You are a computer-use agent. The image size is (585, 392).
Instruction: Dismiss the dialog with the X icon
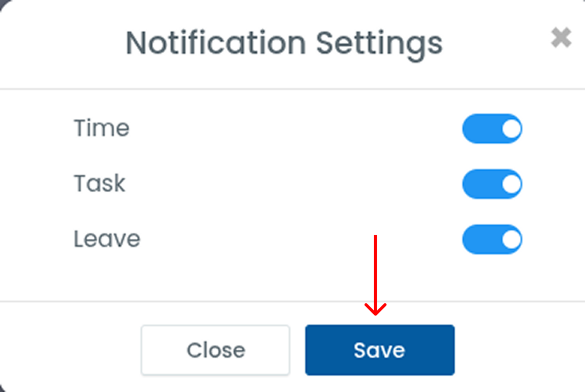point(561,38)
